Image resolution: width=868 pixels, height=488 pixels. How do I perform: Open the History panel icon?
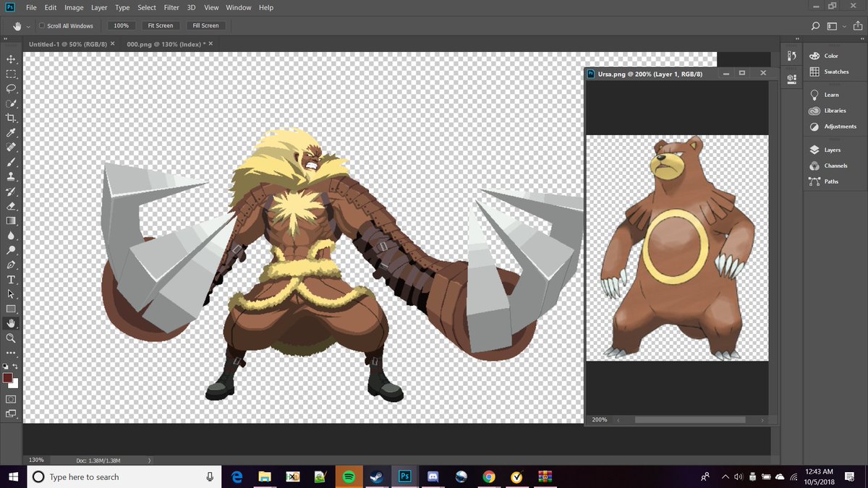(x=791, y=56)
